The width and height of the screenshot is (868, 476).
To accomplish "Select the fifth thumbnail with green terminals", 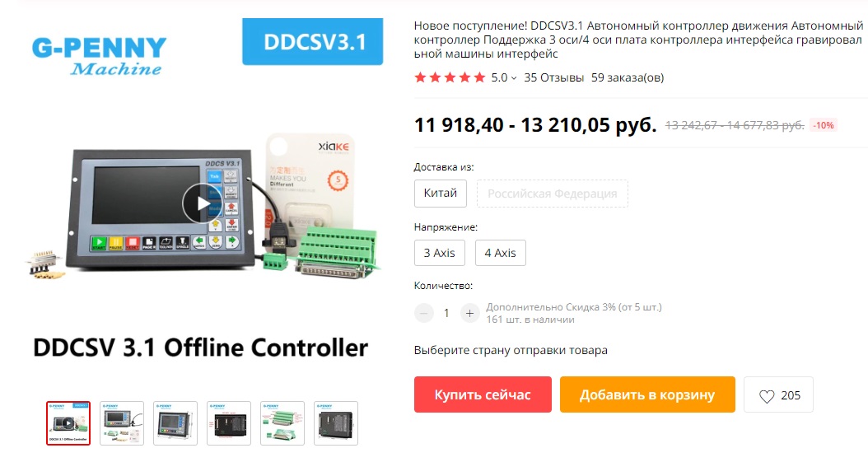I will point(282,423).
